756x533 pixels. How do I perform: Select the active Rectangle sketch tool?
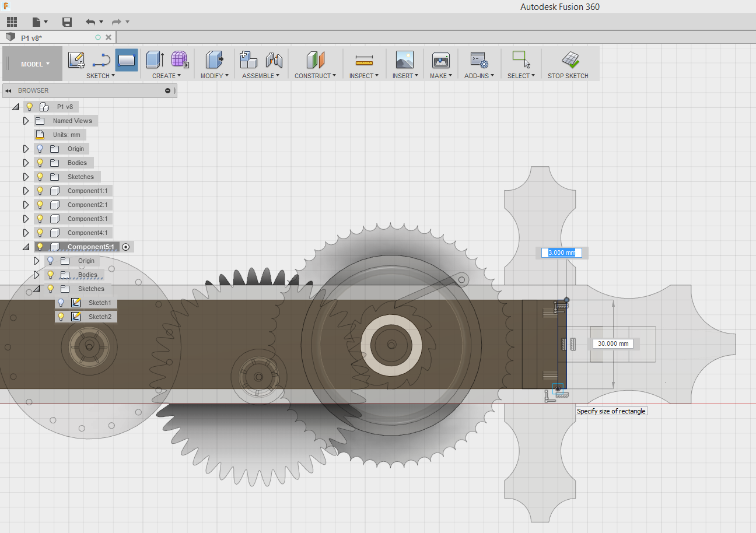(127, 59)
